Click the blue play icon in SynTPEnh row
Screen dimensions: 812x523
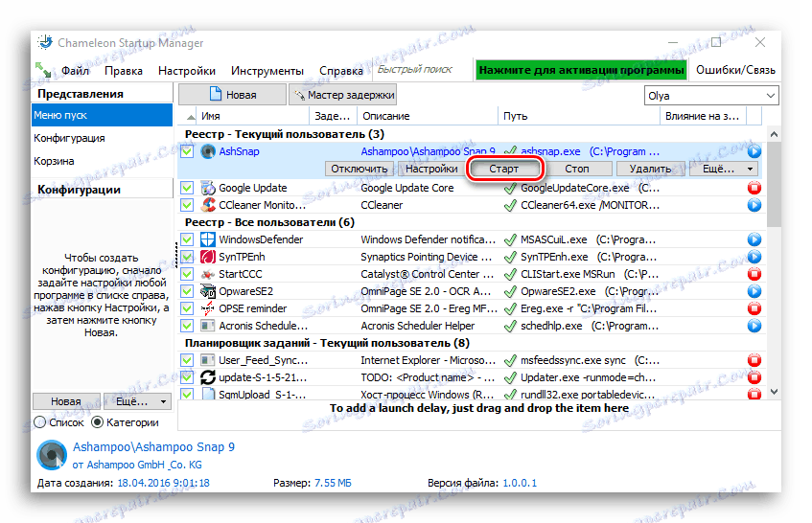coord(754,257)
